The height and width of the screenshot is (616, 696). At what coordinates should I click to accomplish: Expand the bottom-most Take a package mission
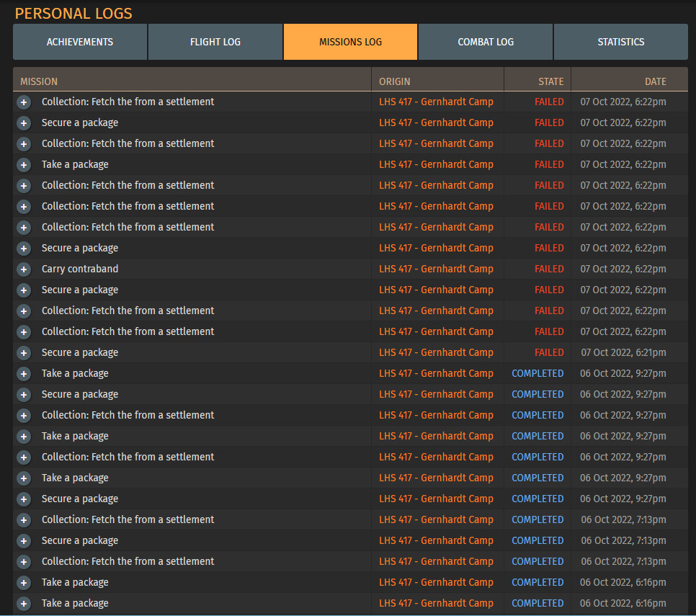pyautogui.click(x=24, y=604)
